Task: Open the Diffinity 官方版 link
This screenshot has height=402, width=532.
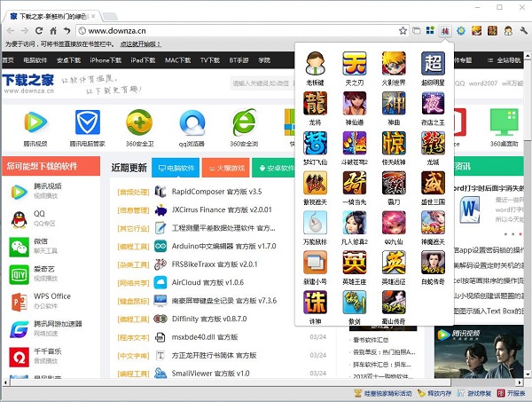Action: (209, 319)
